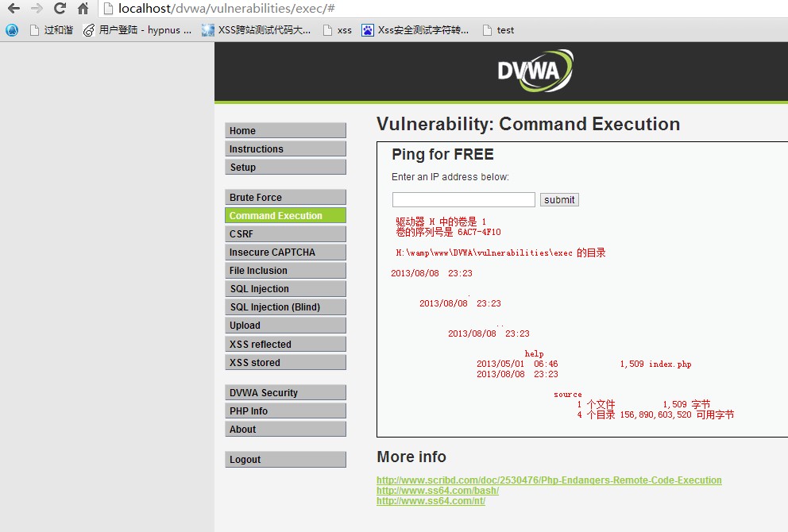Open the ss64.com/nt link
The image size is (788, 532).
tap(431, 501)
